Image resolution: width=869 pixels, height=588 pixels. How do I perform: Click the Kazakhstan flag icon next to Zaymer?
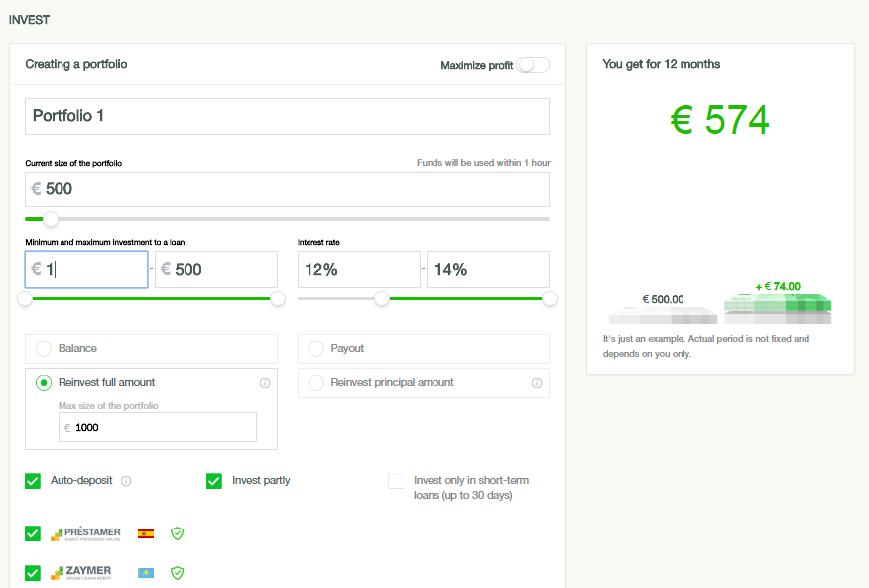click(x=146, y=573)
